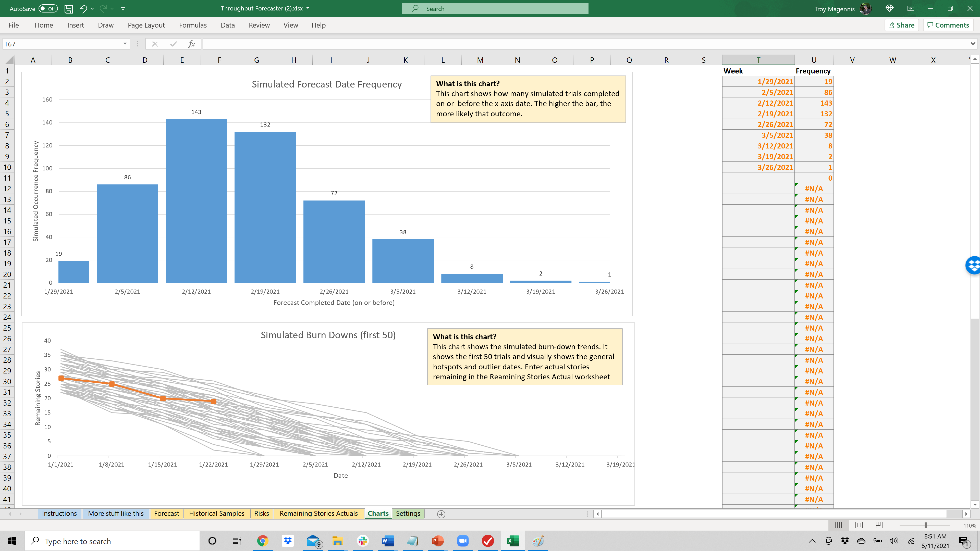Open the filename dropdown for Throughput Forecaster
Image resolution: width=980 pixels, height=551 pixels.
tap(308, 8)
